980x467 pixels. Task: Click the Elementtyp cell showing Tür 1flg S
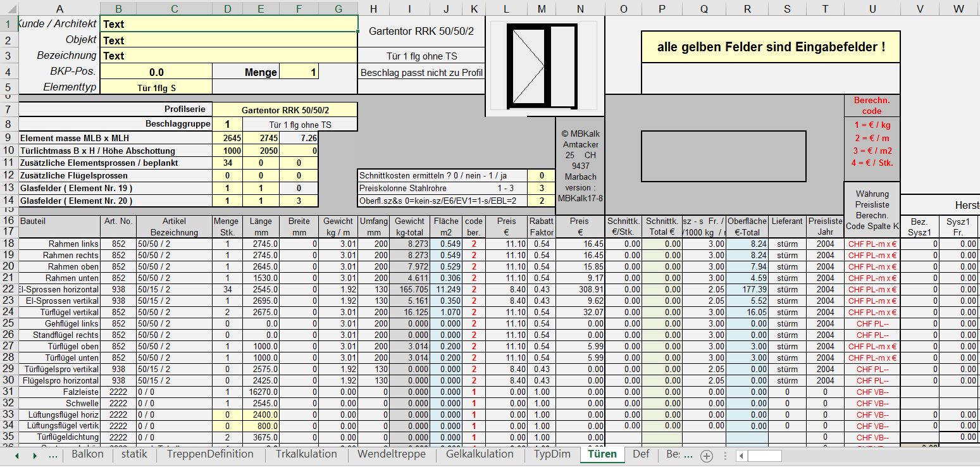156,87
